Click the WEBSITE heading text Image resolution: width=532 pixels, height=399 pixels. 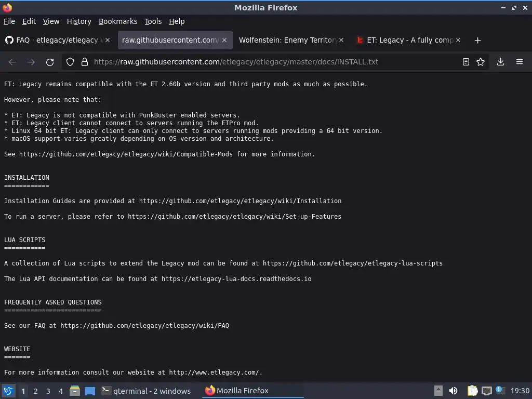(x=17, y=349)
